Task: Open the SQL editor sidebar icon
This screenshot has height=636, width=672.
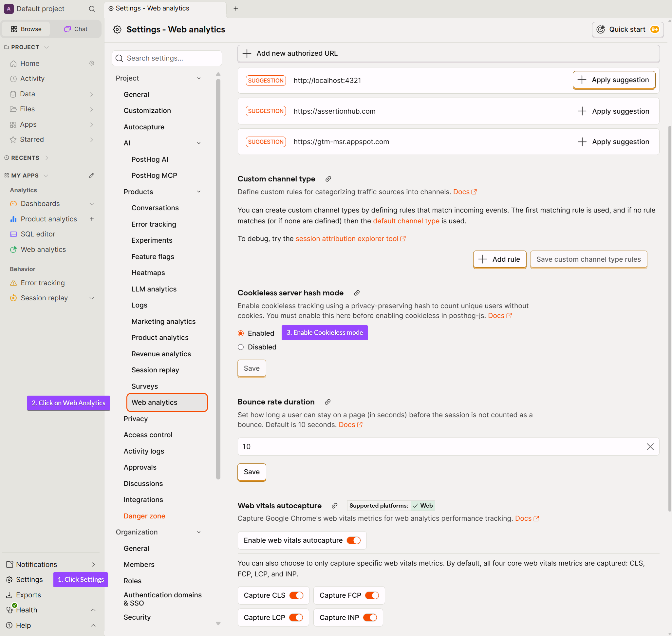Action: coord(13,234)
